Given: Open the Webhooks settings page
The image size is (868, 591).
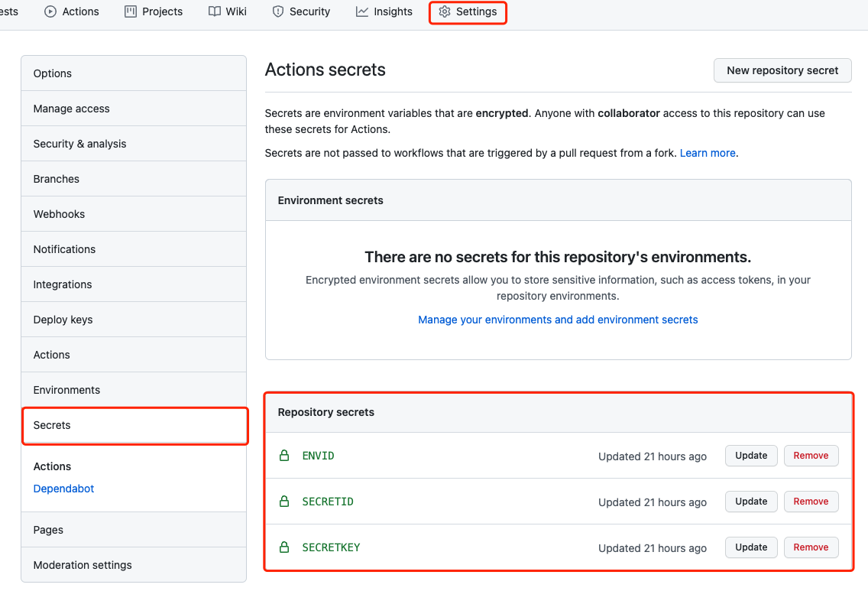Looking at the screenshot, I should coord(134,214).
